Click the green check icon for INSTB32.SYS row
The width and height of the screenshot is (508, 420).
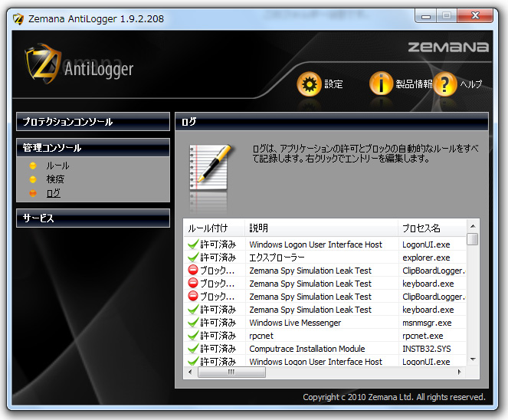(x=193, y=349)
